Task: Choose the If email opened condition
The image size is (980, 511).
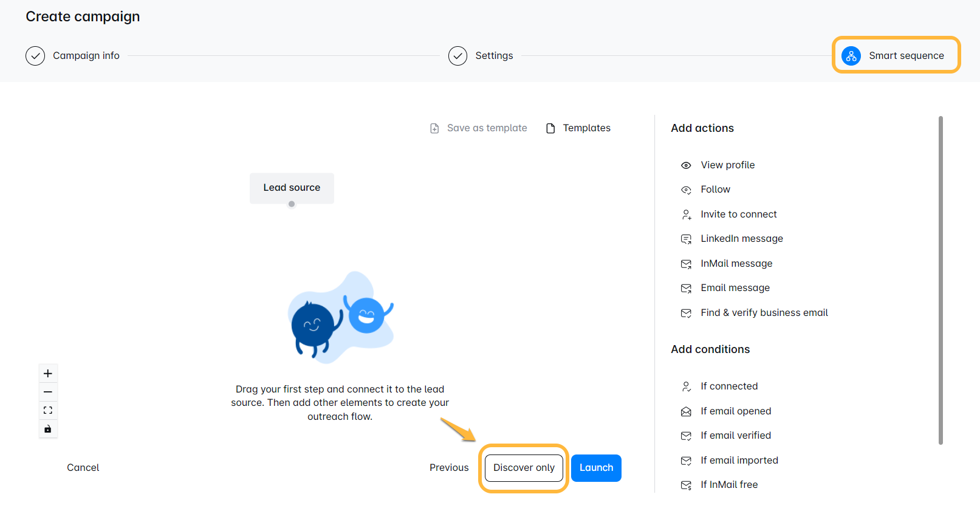Action: 735,411
